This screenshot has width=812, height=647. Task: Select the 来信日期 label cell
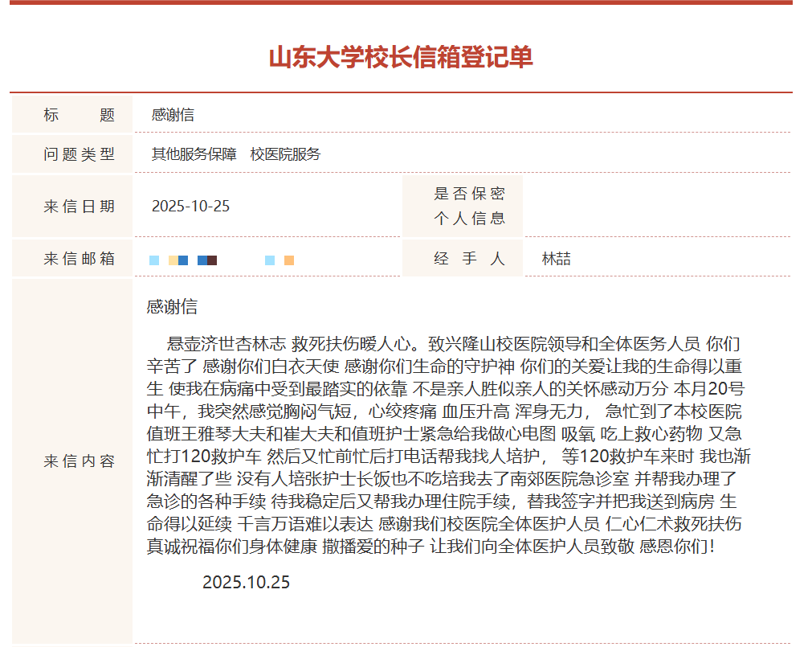coord(79,207)
